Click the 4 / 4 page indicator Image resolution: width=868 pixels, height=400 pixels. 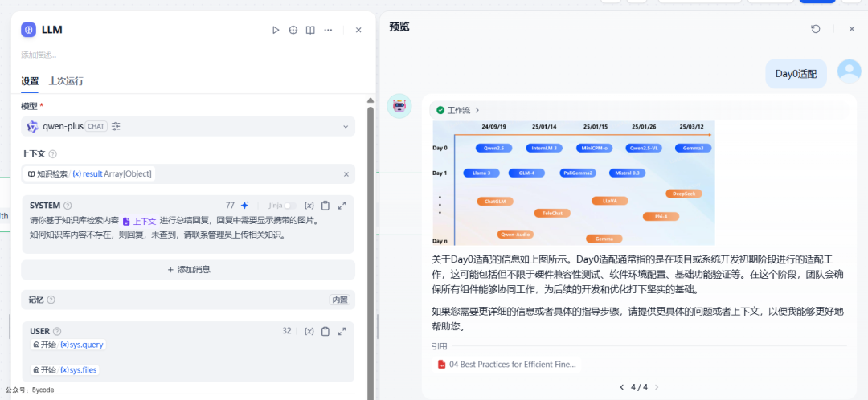point(639,387)
